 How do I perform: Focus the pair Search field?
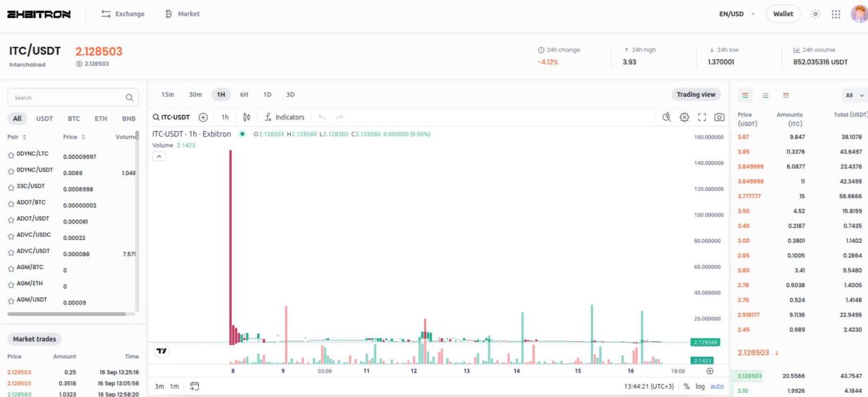(72, 98)
